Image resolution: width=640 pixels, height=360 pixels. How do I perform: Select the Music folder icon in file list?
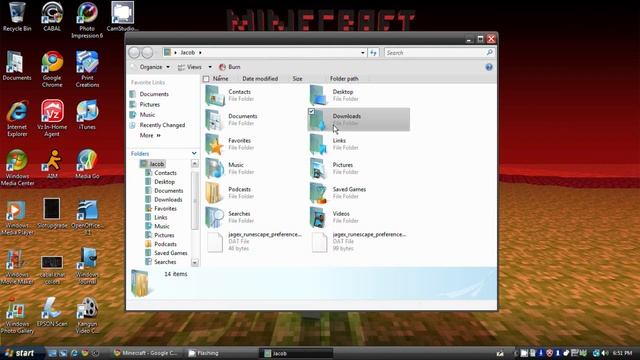point(215,169)
